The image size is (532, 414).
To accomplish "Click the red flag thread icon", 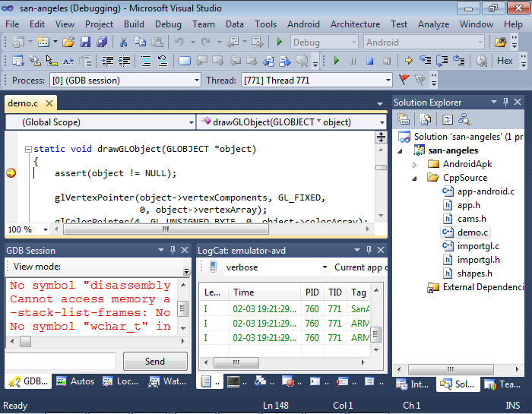I will (x=404, y=80).
